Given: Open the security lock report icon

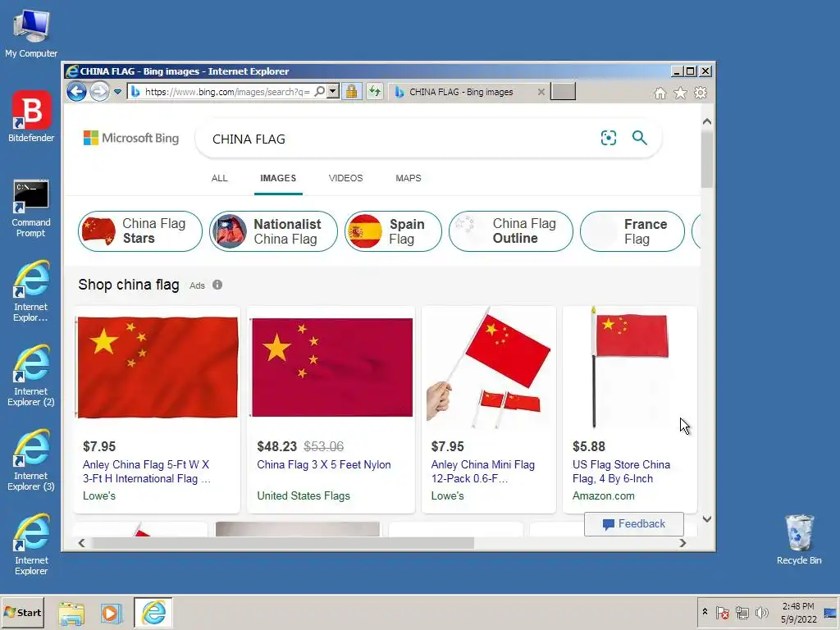Looking at the screenshot, I should (x=351, y=92).
